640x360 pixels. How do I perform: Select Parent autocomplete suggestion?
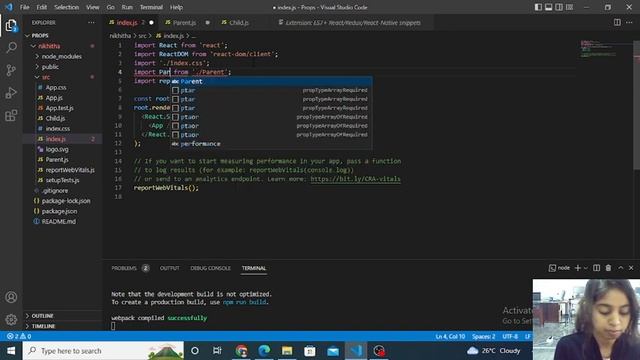[271, 81]
